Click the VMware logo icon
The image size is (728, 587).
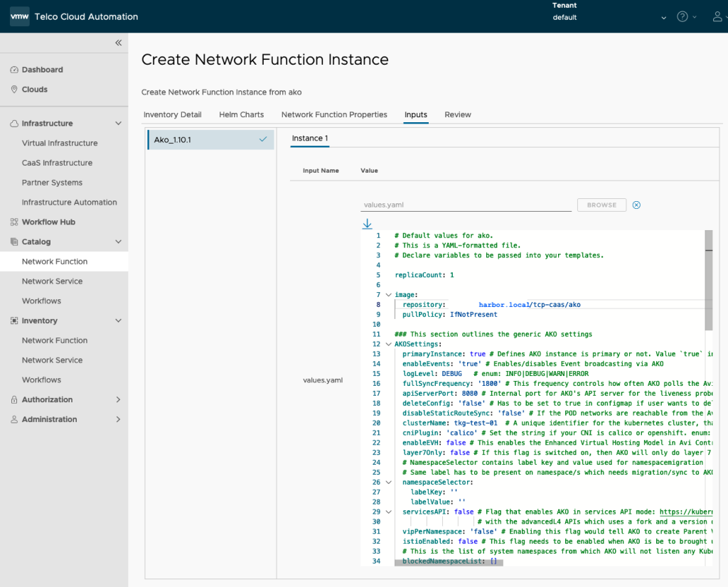pyautogui.click(x=19, y=16)
